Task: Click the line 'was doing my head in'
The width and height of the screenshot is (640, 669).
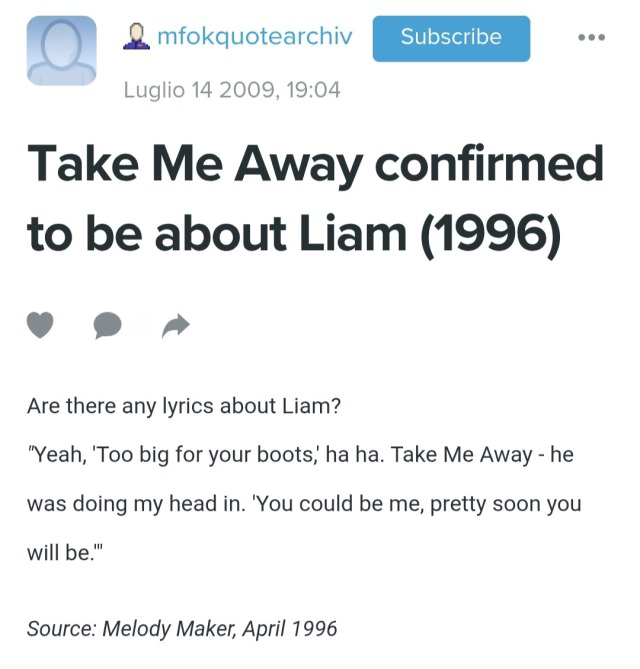Action: click(x=304, y=504)
